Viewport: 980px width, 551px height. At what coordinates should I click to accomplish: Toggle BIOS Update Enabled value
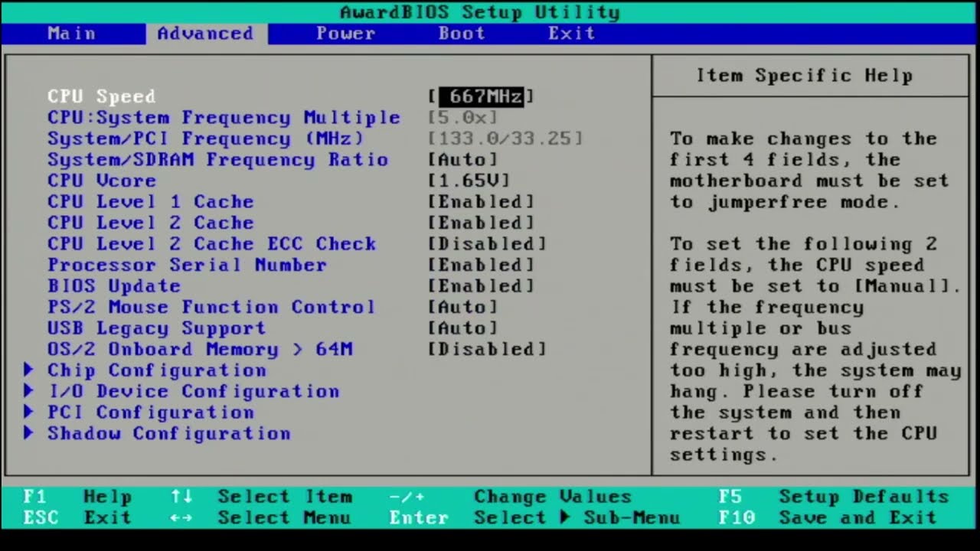[x=481, y=286]
